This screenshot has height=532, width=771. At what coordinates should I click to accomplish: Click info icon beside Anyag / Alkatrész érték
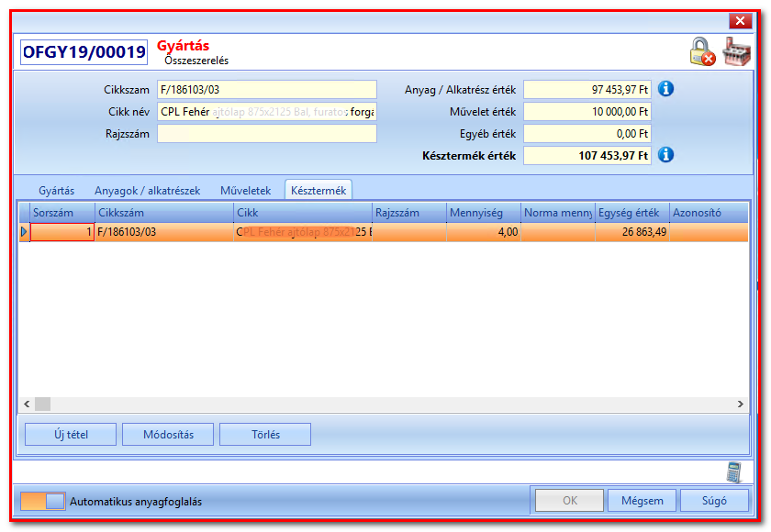(x=665, y=89)
